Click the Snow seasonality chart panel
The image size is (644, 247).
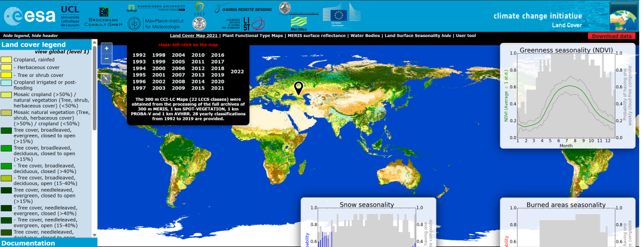368,223
